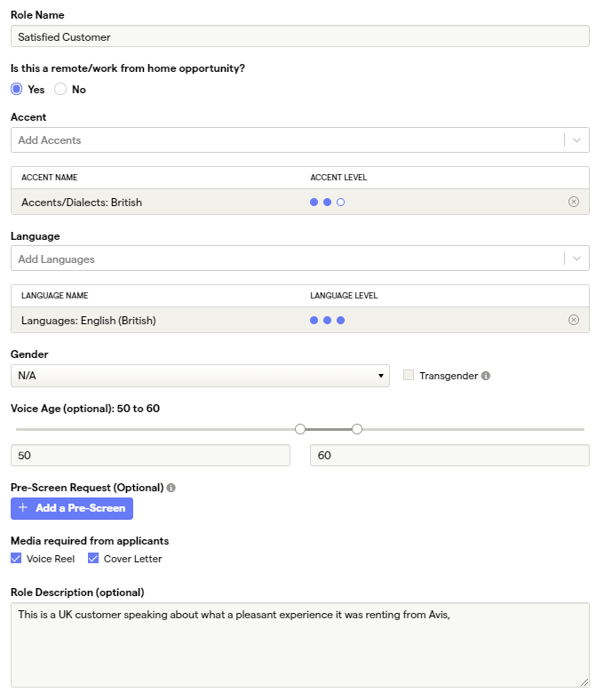
Task: Click the Pre-Screen Request info icon
Action: (171, 488)
